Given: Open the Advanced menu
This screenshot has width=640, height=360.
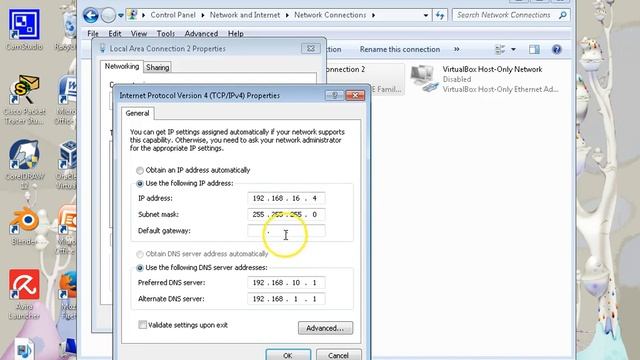Looking at the screenshot, I should coord(201,33).
